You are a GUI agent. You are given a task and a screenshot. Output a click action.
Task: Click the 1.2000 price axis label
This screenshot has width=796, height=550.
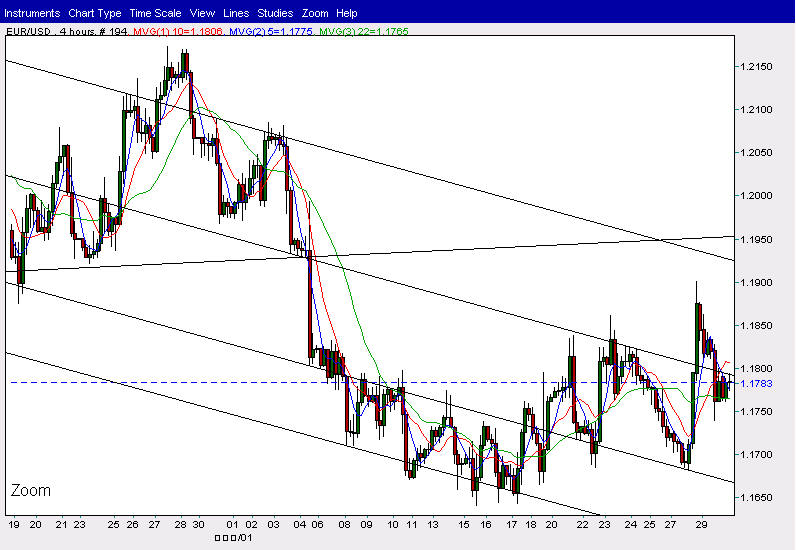(756, 196)
